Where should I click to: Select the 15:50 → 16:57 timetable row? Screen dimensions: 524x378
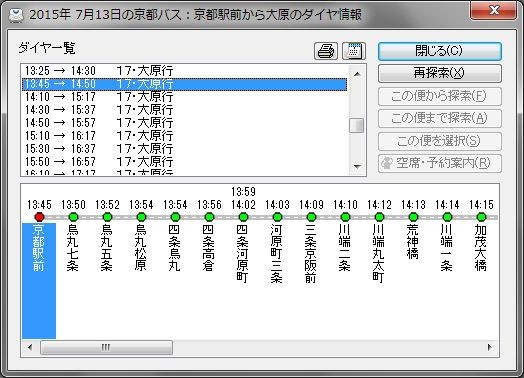(x=184, y=162)
